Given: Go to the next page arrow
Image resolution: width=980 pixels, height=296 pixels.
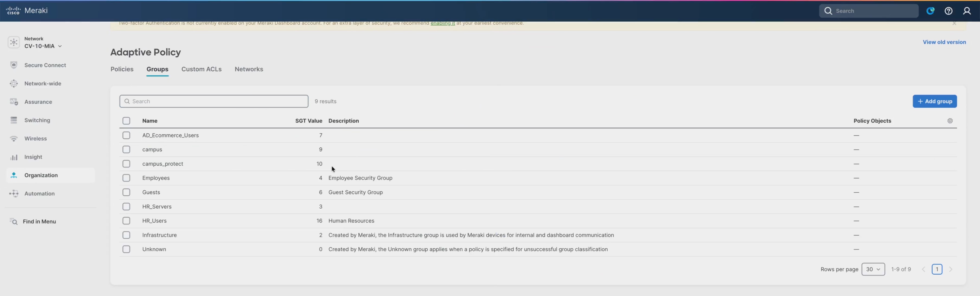Looking at the screenshot, I should 951,269.
